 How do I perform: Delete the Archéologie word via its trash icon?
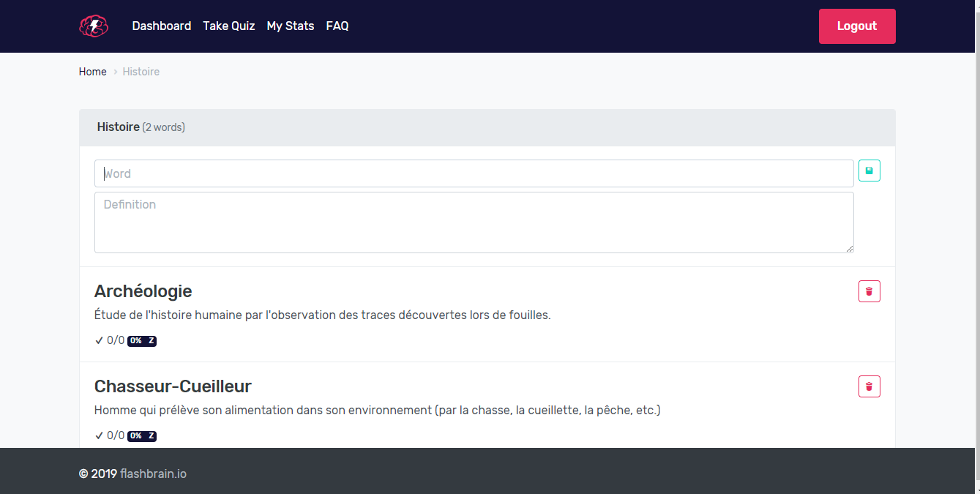pos(869,291)
